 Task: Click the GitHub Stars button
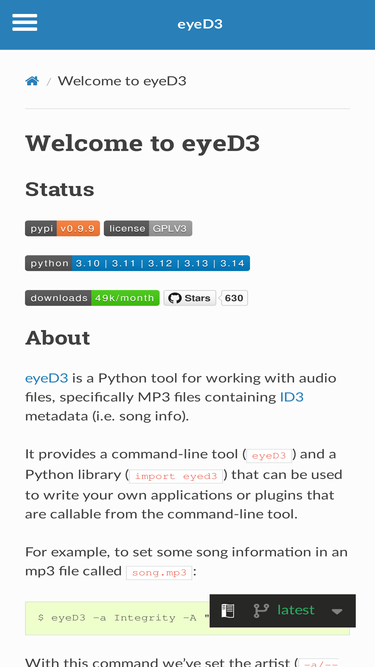tap(190, 298)
